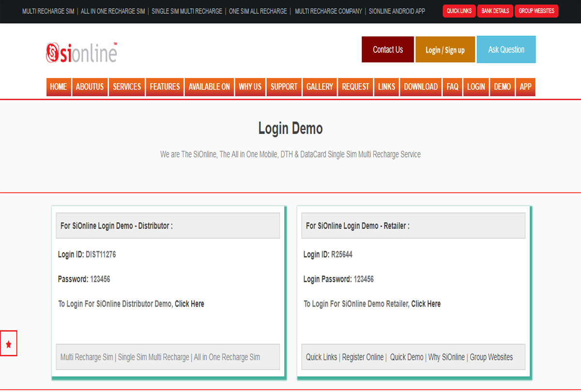Open MULTI RECHARGE COMPANY link
This screenshot has width=581, height=392.
(x=328, y=11)
